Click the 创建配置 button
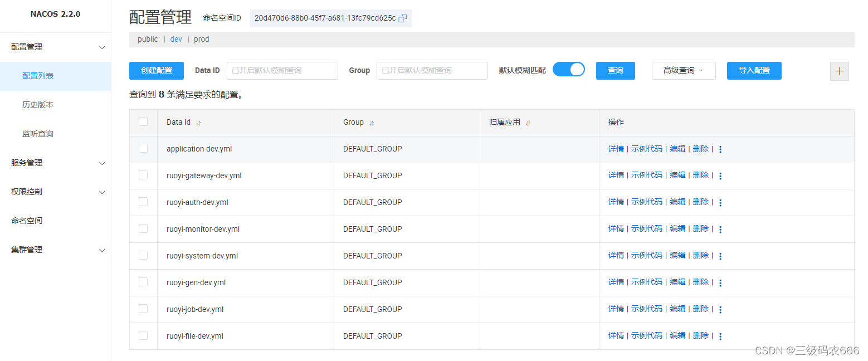 pyautogui.click(x=156, y=71)
